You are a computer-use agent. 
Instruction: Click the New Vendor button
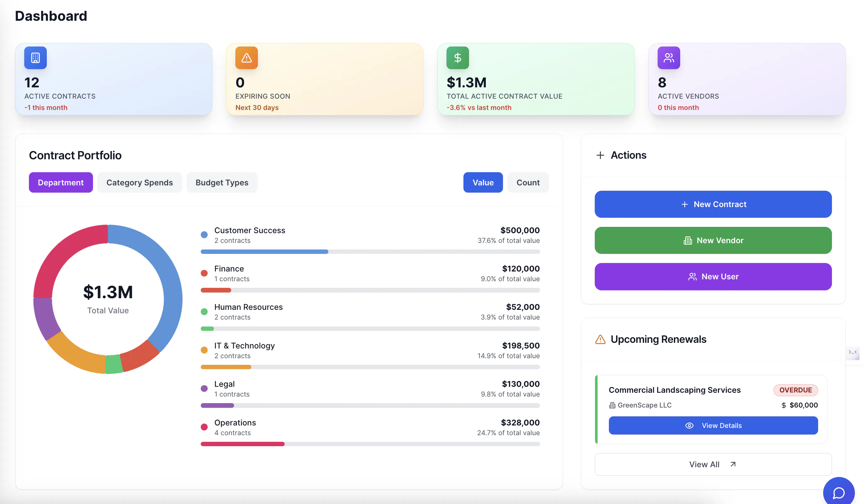click(x=713, y=240)
